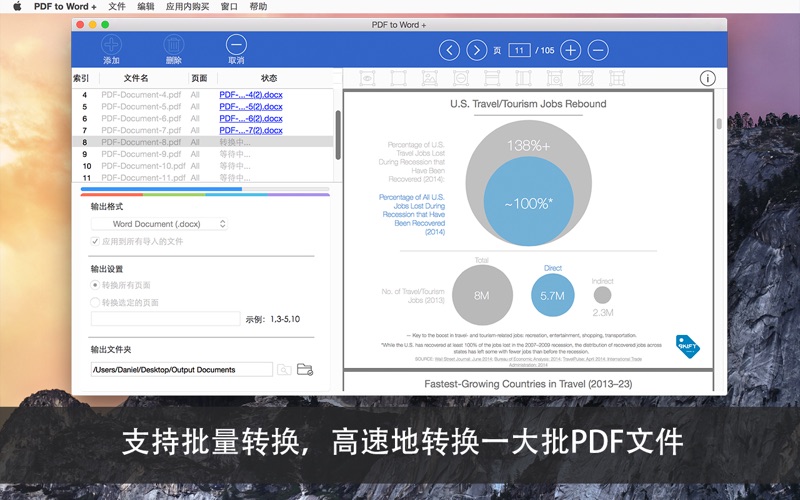The image size is (800, 500).
Task: Select the empty rectangle area selection tool
Action: [398, 78]
